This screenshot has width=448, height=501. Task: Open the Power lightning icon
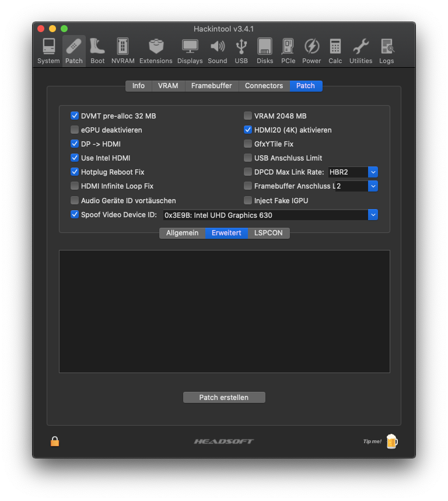click(311, 51)
